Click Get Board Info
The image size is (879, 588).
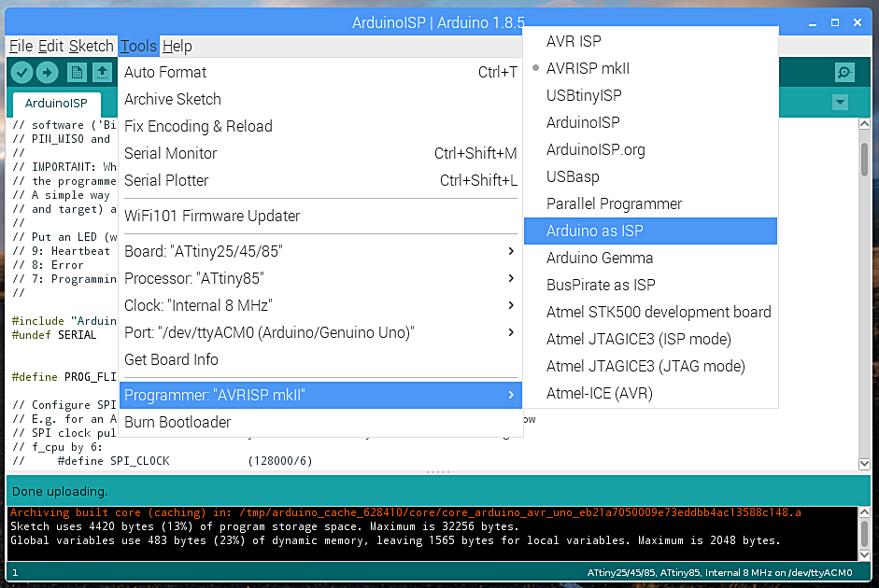tap(320, 359)
